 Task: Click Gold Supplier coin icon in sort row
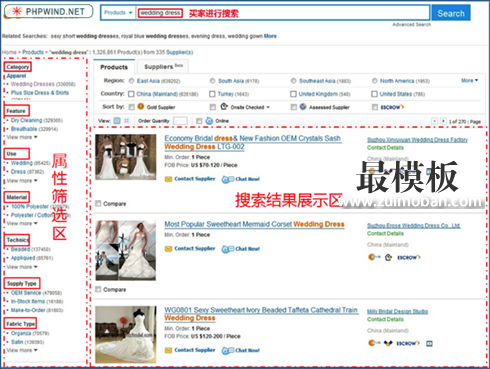point(141,106)
